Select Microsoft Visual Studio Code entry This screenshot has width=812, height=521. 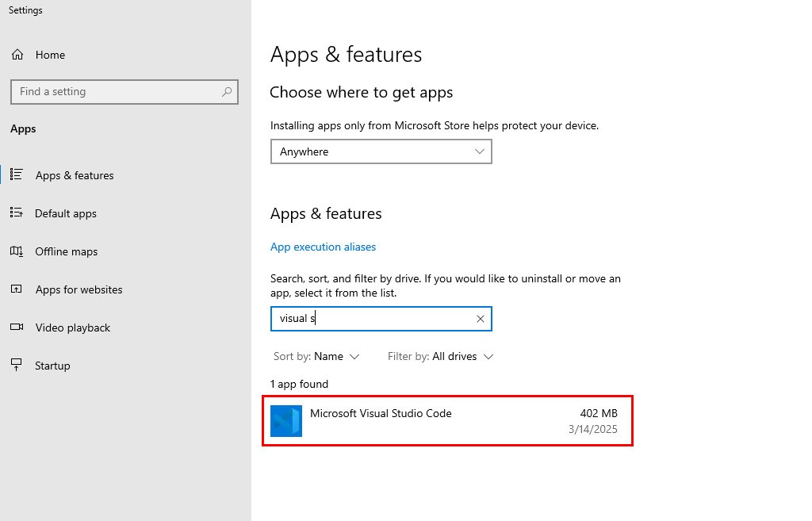(447, 420)
